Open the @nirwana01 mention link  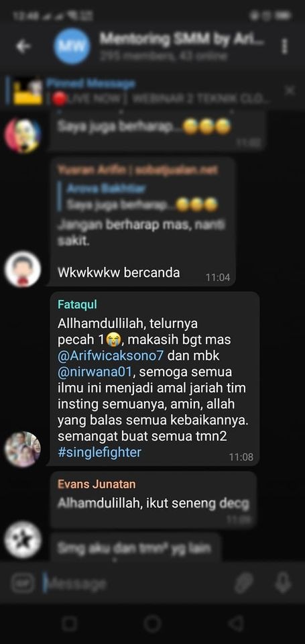tap(95, 372)
